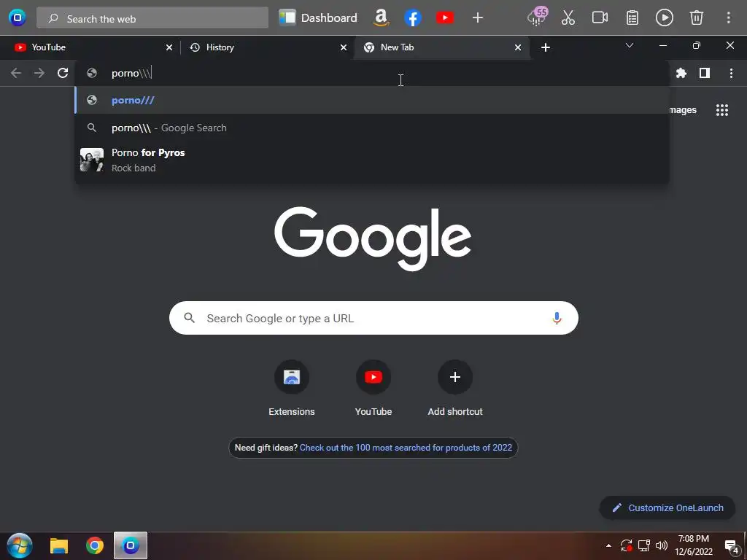The image size is (747, 560).
Task: Close the YouTube tab
Action: tap(169, 47)
